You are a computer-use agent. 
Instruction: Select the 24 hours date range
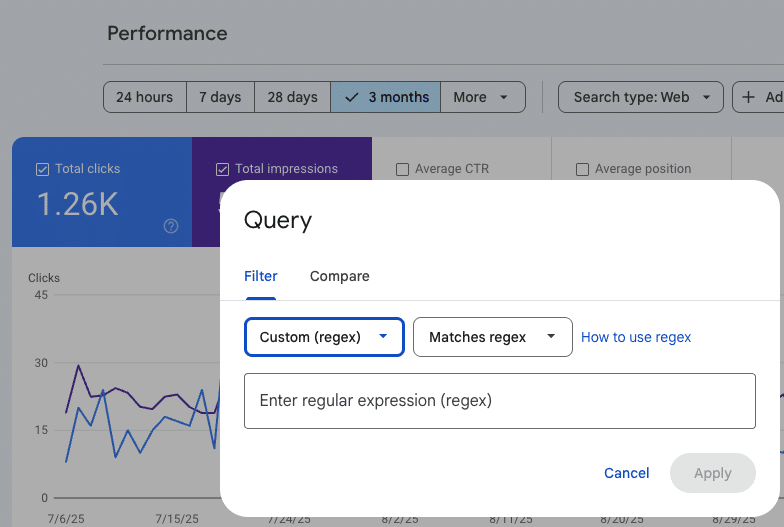(x=144, y=97)
